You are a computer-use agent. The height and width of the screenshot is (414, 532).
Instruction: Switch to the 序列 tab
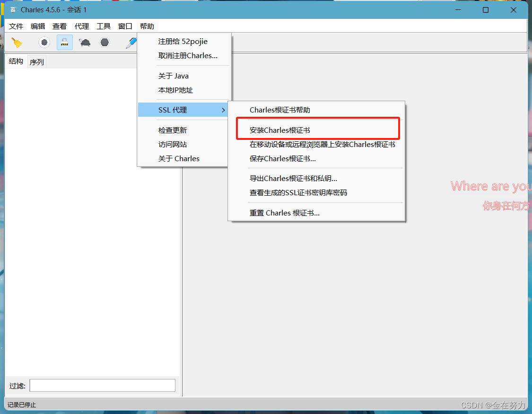pyautogui.click(x=36, y=62)
